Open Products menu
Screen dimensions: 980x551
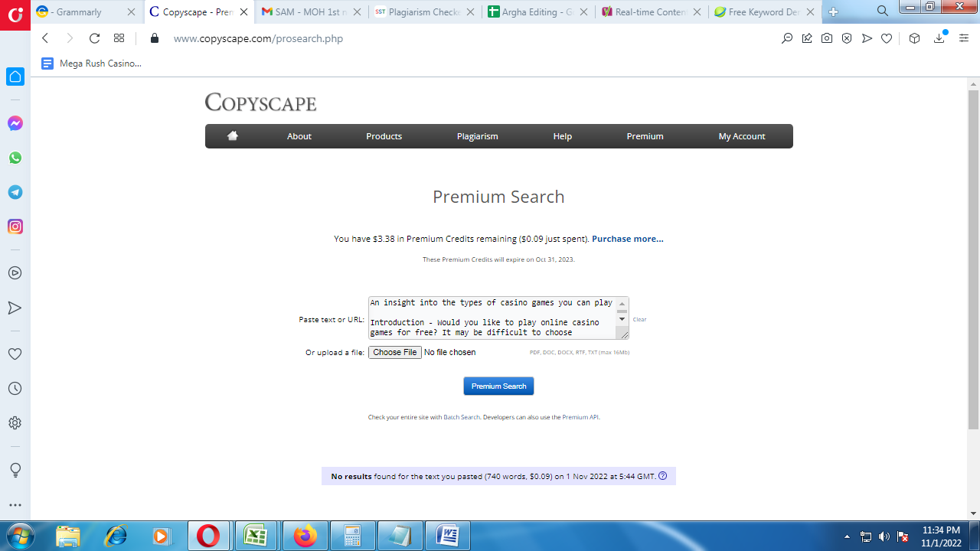click(x=384, y=136)
